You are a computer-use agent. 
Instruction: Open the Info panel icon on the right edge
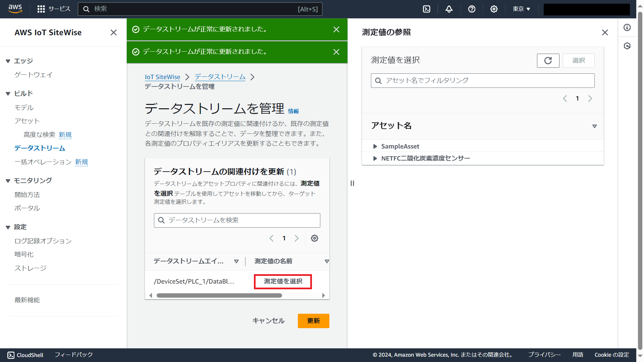pos(627,28)
